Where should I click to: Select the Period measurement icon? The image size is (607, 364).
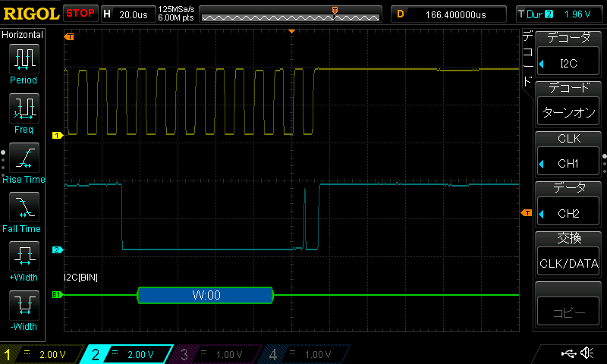(24, 59)
